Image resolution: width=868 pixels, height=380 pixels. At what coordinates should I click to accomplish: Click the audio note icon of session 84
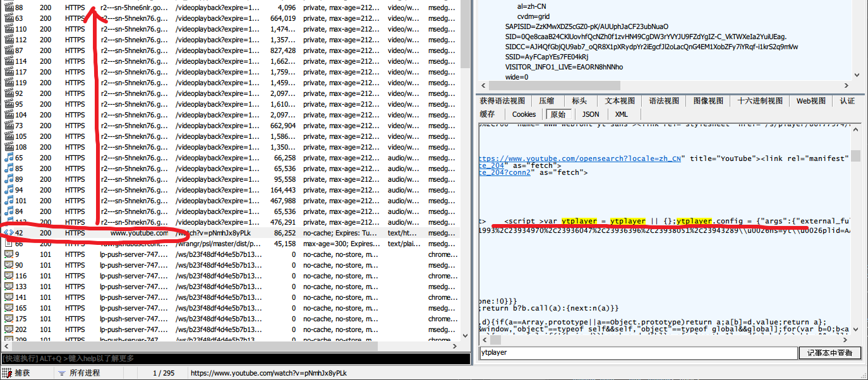(x=9, y=211)
